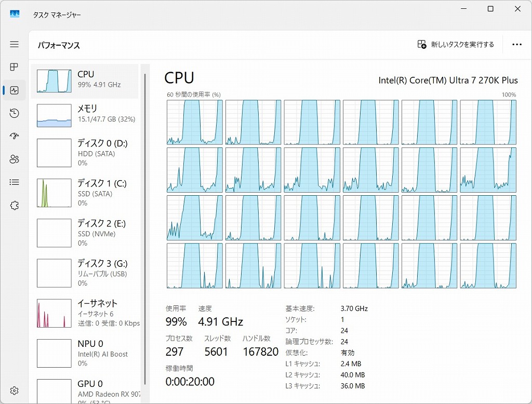Click the ソケット value 1
Viewport: 532px width, 404px height.
point(342,319)
